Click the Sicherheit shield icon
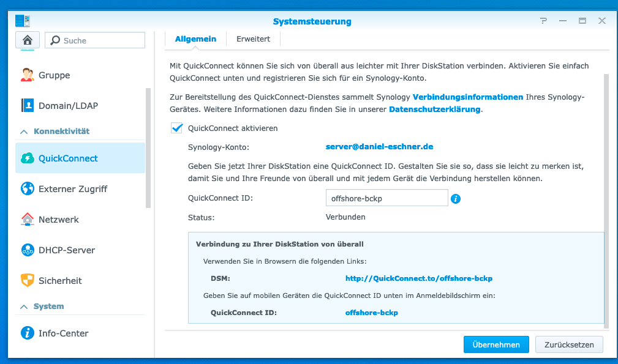618x364 pixels. click(28, 281)
